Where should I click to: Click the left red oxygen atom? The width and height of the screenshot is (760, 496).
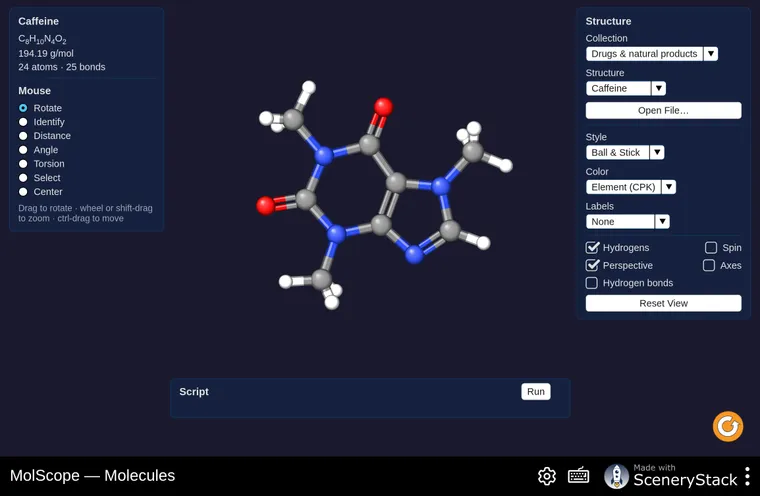pos(266,206)
